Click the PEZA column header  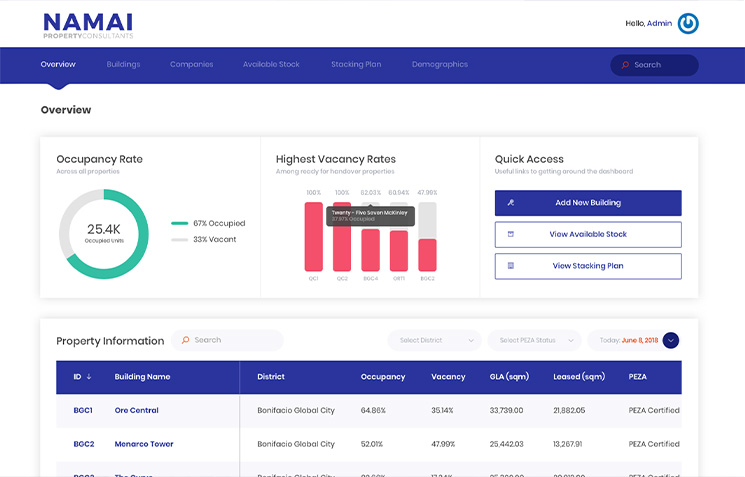(638, 377)
